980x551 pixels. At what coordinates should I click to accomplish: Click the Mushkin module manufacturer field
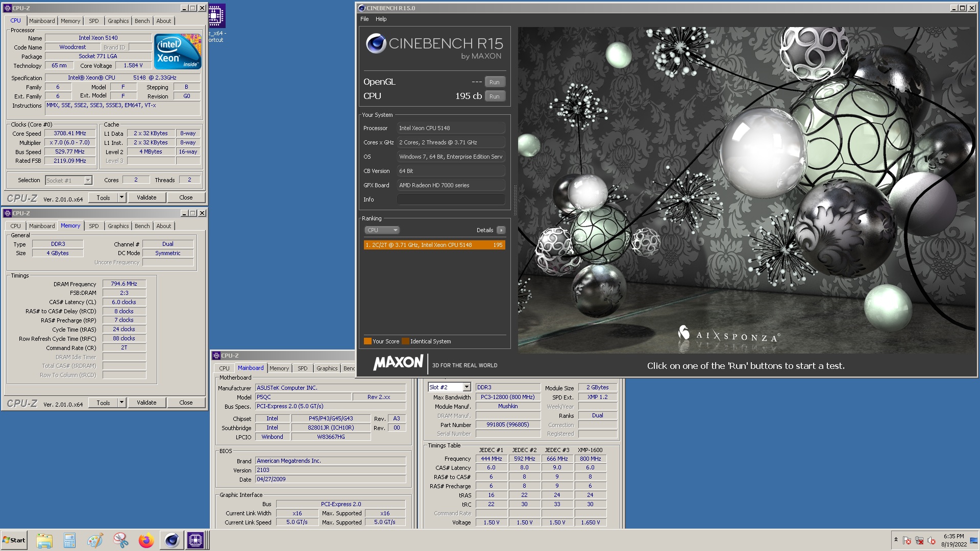[x=508, y=406]
